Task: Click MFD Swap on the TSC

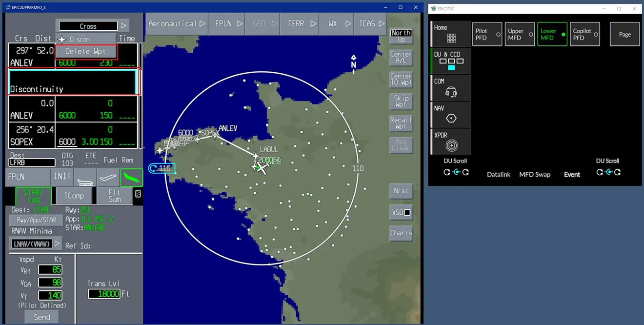Action: (x=535, y=174)
